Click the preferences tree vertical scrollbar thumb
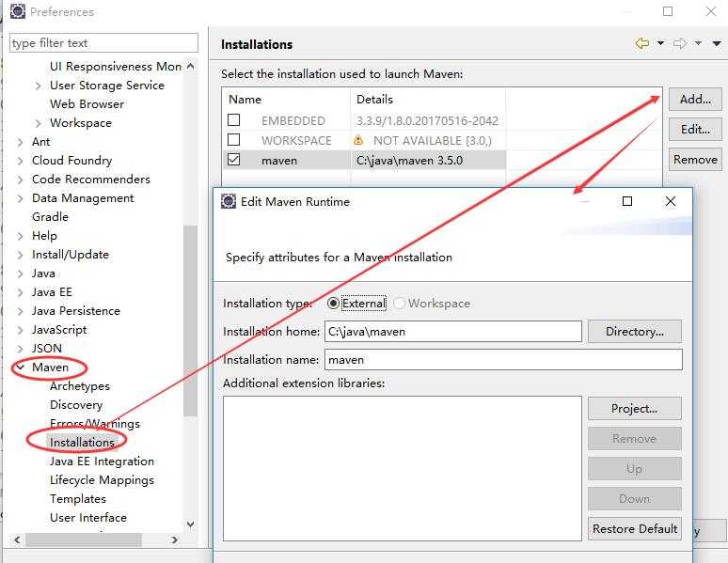Screen dimensions: 728x563 pyautogui.click(x=190, y=321)
